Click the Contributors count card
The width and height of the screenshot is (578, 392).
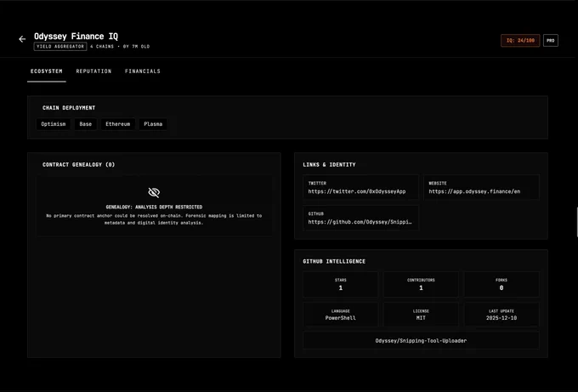pyautogui.click(x=421, y=284)
